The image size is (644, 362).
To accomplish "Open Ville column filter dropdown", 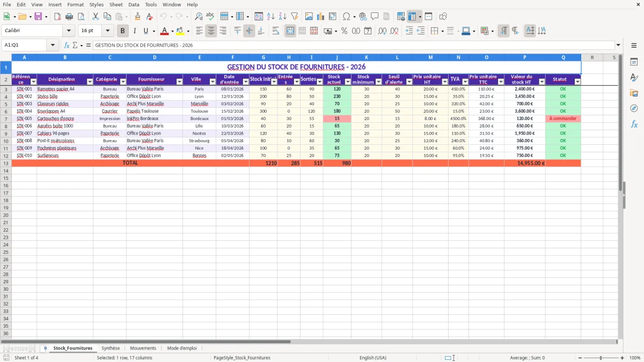I will 213,82.
